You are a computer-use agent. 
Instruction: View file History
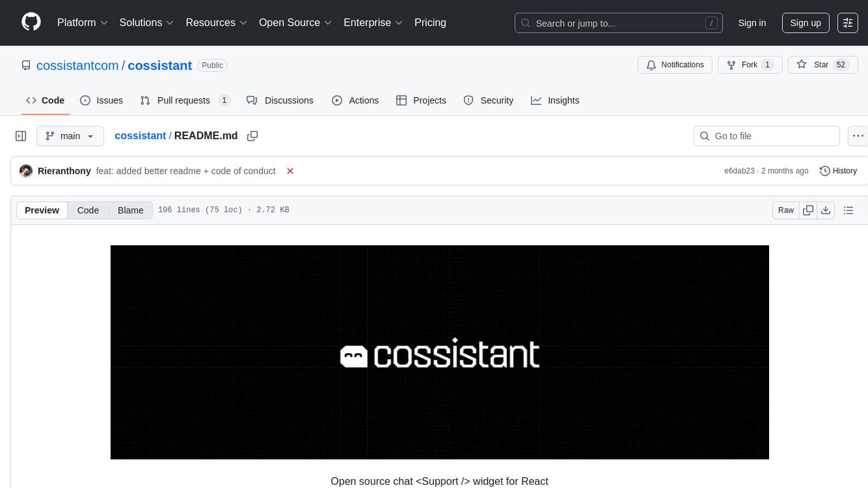838,171
